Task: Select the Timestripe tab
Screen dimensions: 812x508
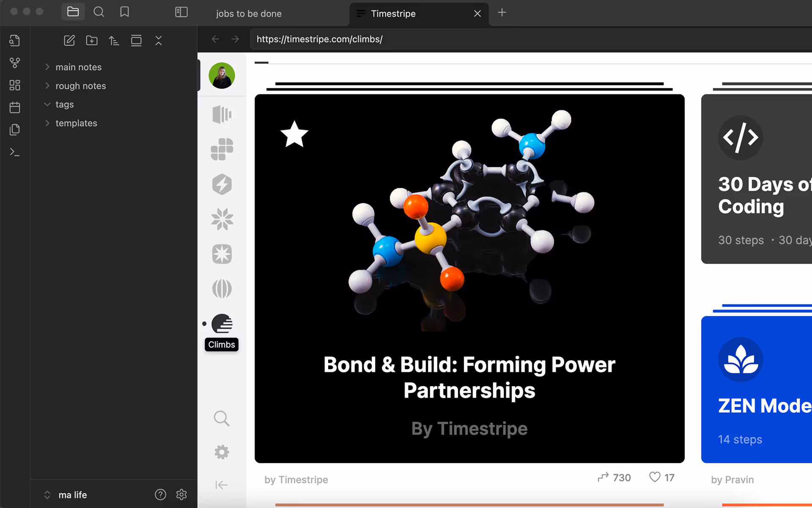Action: click(393, 14)
